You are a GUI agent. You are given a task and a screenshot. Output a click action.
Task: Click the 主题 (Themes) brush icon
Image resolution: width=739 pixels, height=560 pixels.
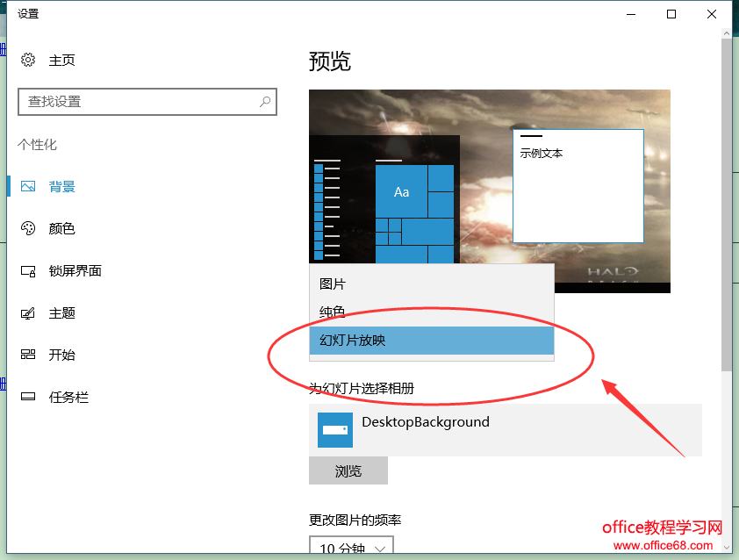click(30, 313)
